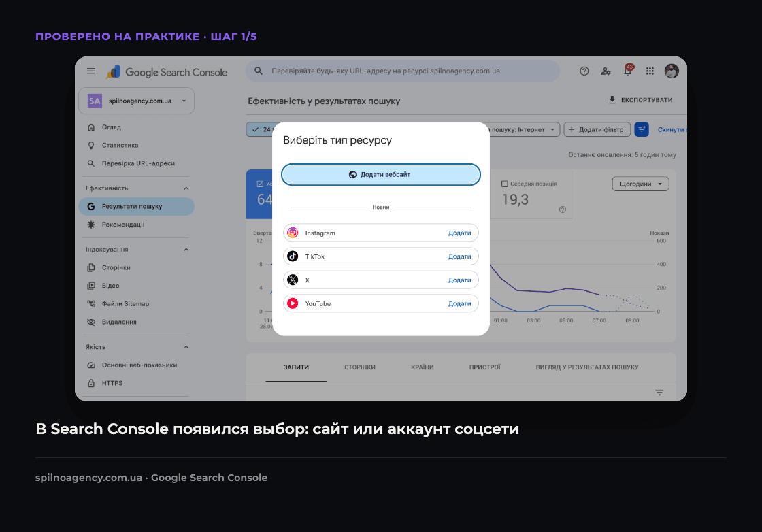Click the Додати фільтр button
762x532 pixels.
point(597,130)
